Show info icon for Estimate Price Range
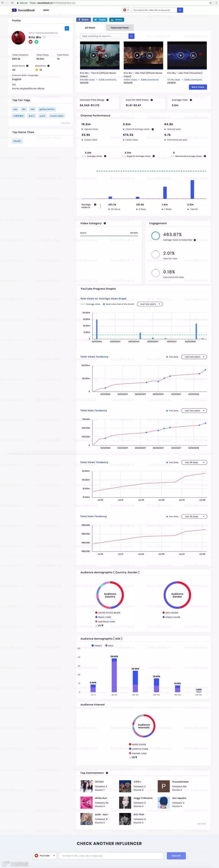Viewport: 219px width, 868px height. click(x=107, y=100)
